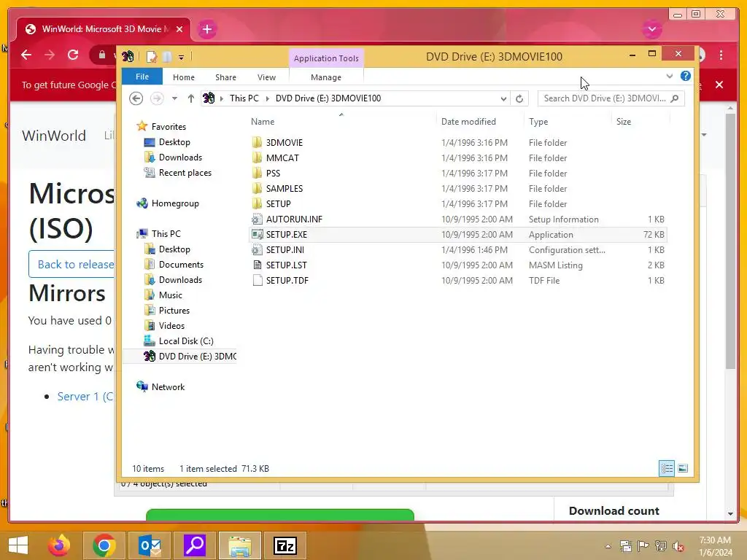This screenshot has width=747, height=560.
Task: Click the Search DVD Drive field
Action: point(611,98)
